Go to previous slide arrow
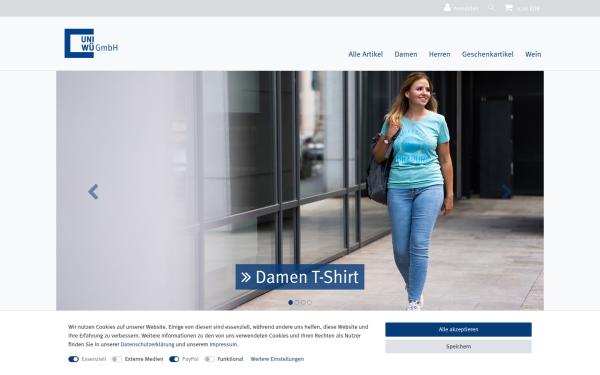This screenshot has width=600, height=375. click(x=93, y=192)
